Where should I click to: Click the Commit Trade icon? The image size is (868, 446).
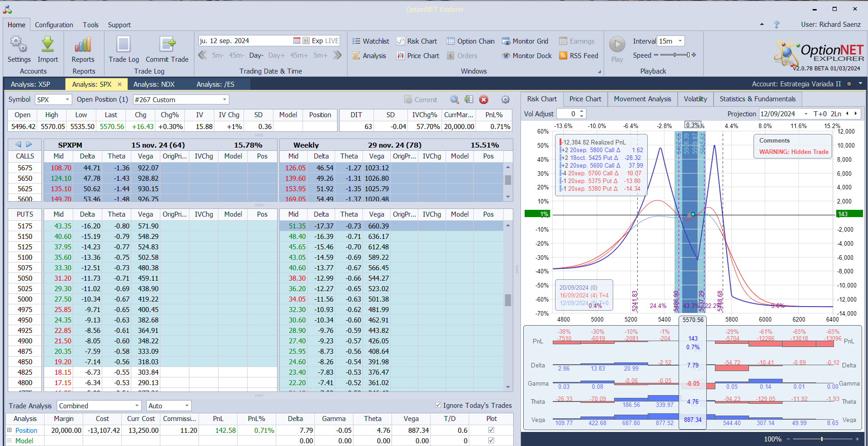167,45
